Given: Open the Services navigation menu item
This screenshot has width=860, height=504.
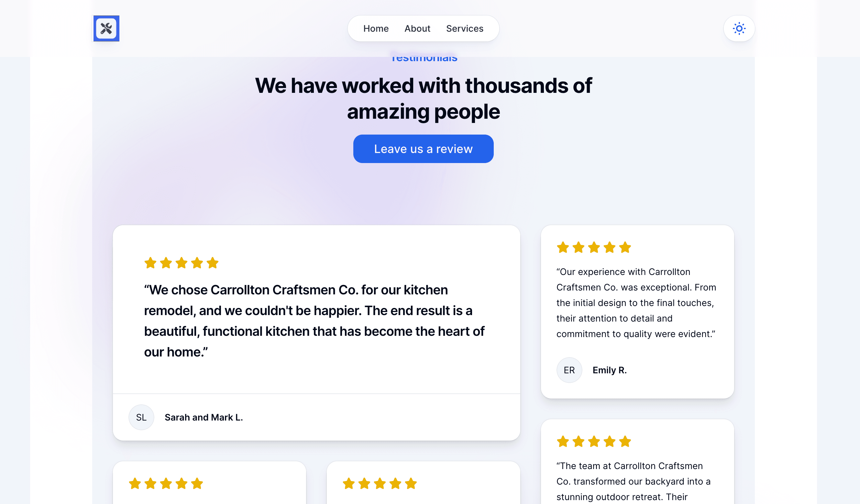Looking at the screenshot, I should click(465, 28).
